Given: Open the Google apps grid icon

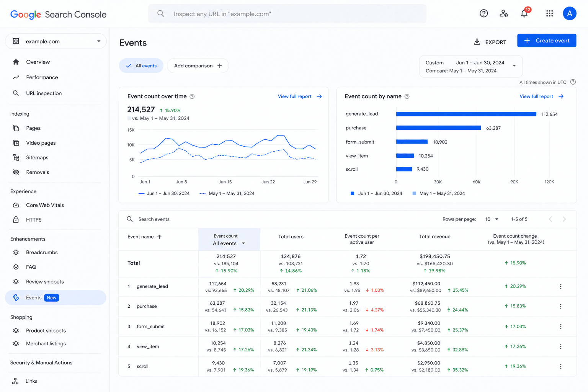Looking at the screenshot, I should [x=549, y=14].
